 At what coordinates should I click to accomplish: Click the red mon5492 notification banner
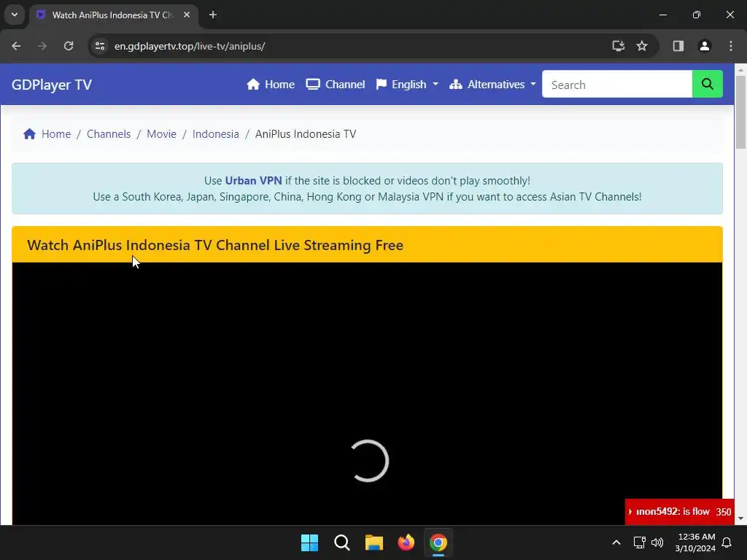coord(679,512)
